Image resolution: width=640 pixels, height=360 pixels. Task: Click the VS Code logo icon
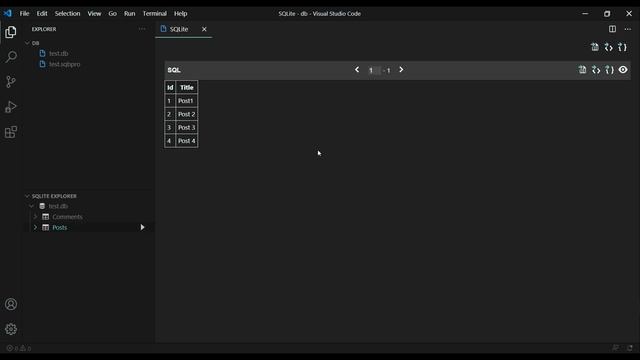point(7,13)
